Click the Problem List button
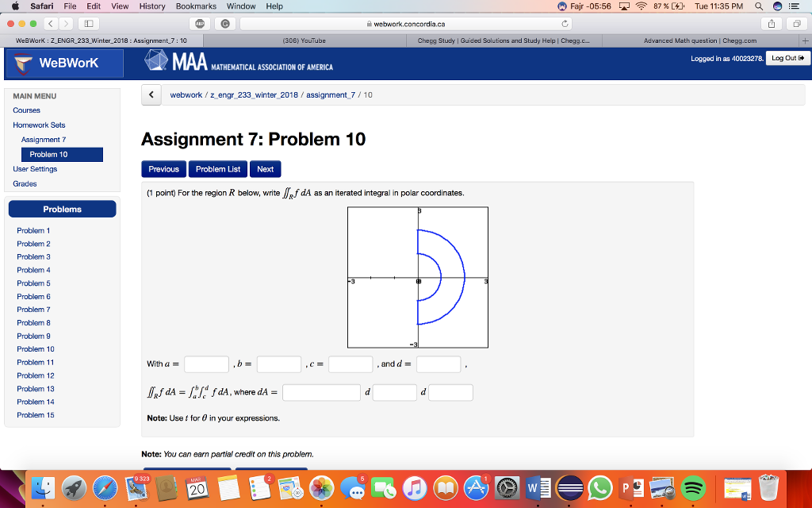This screenshot has height=508, width=812. [x=218, y=169]
